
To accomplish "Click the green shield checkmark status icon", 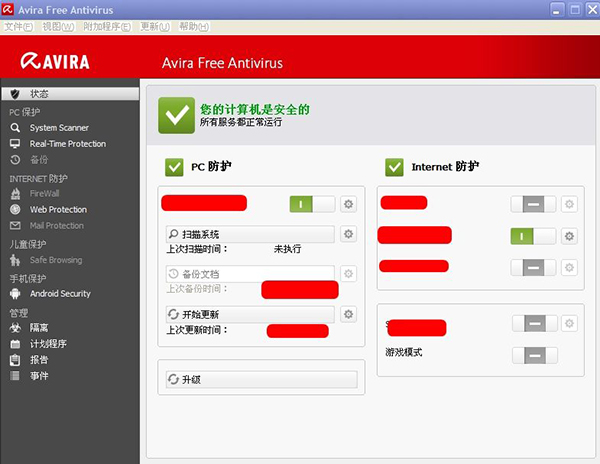I will 177,115.
